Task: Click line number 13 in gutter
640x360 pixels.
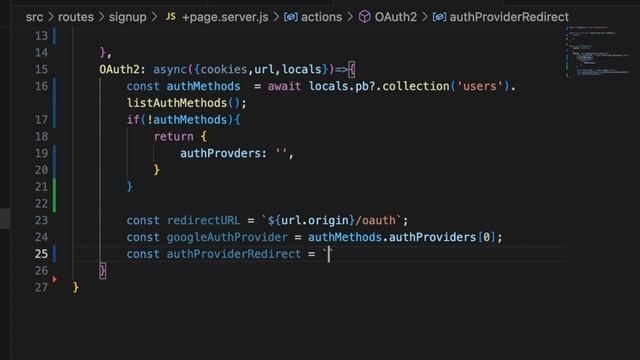Action: [x=41, y=36]
